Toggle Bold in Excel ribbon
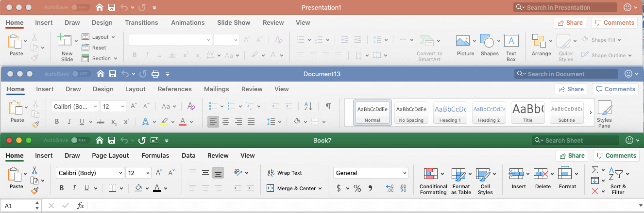This screenshot has height=213, width=644. coord(62,188)
